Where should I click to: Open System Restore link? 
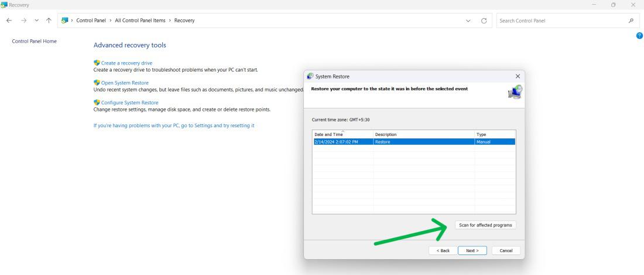(125, 83)
